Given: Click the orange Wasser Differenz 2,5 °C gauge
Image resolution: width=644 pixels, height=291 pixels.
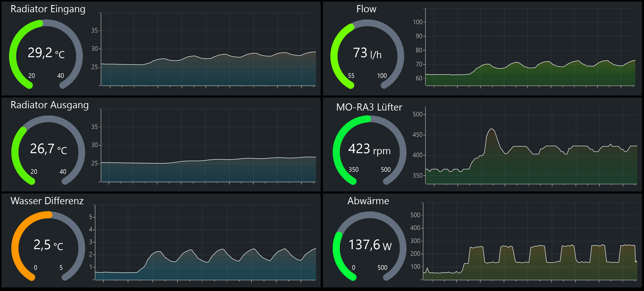Looking at the screenshot, I should point(48,245).
